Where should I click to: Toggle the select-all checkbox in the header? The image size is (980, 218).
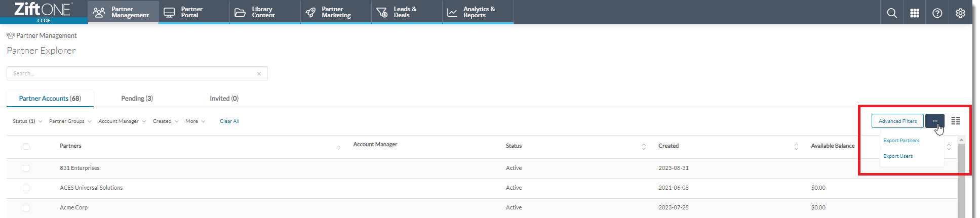26,146
